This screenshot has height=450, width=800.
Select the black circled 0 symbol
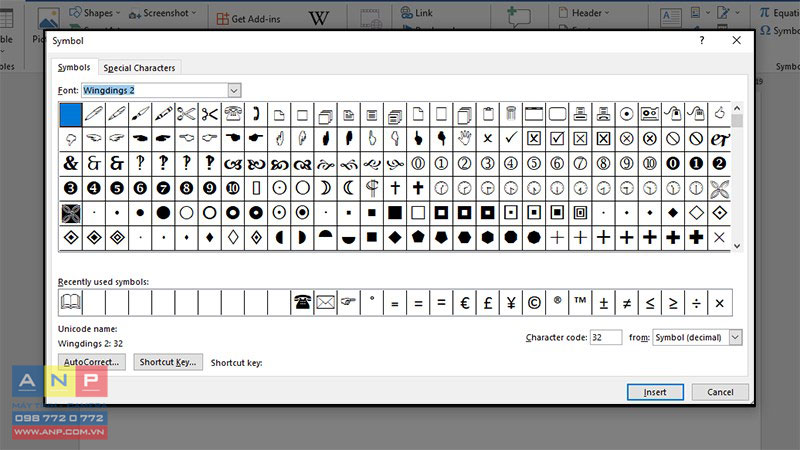pyautogui.click(x=673, y=163)
